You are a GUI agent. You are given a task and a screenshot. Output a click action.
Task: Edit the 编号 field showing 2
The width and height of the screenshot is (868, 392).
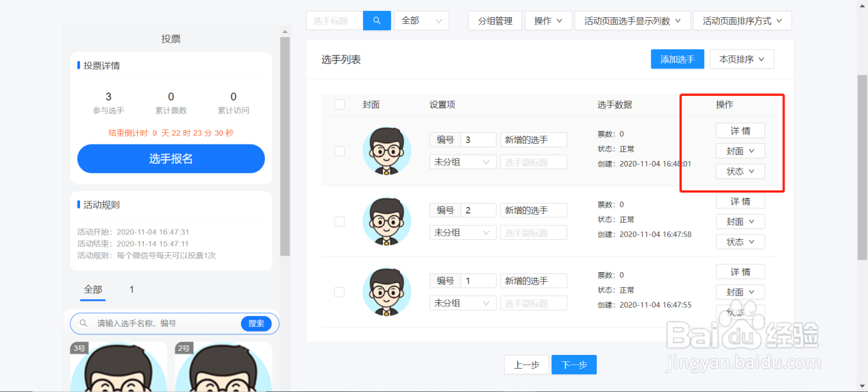click(478, 210)
